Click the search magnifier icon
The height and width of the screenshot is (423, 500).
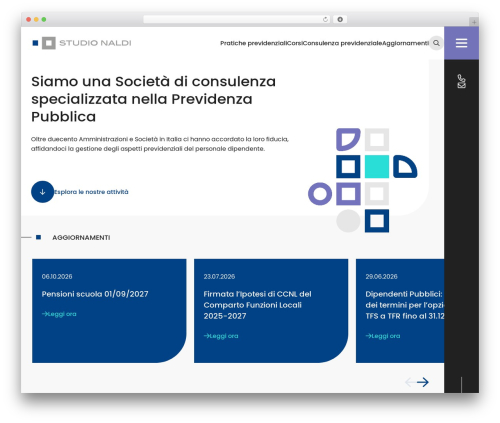436,43
